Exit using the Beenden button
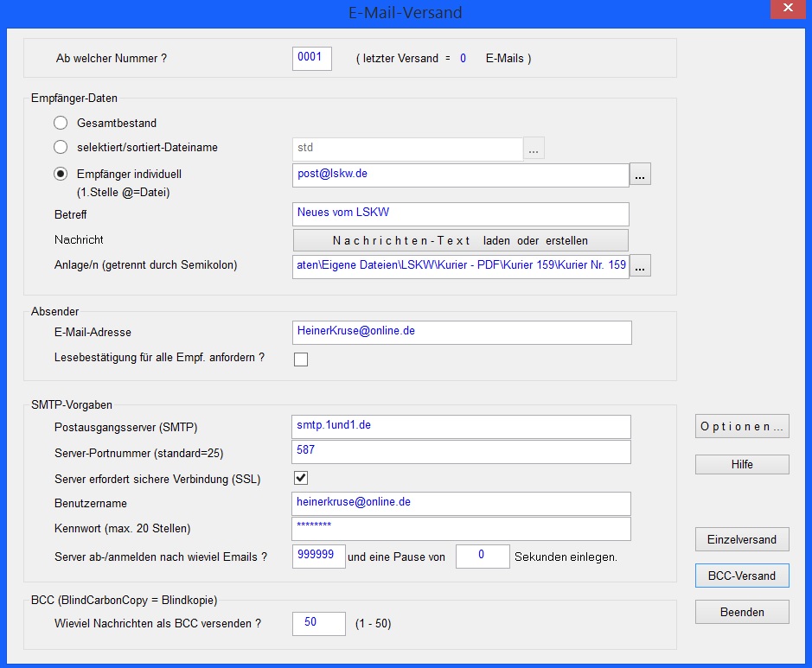The image size is (812, 668). pos(742,612)
